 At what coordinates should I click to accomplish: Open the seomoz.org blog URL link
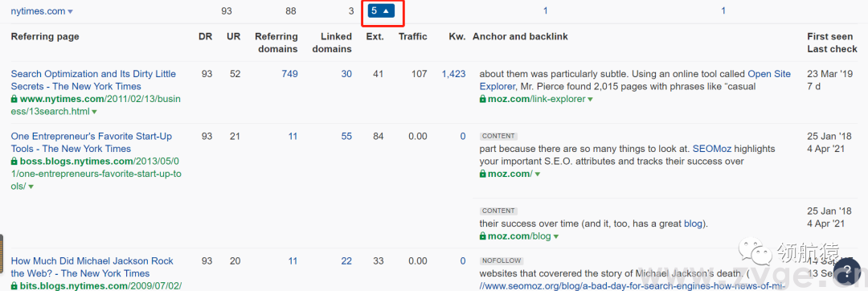(633, 286)
